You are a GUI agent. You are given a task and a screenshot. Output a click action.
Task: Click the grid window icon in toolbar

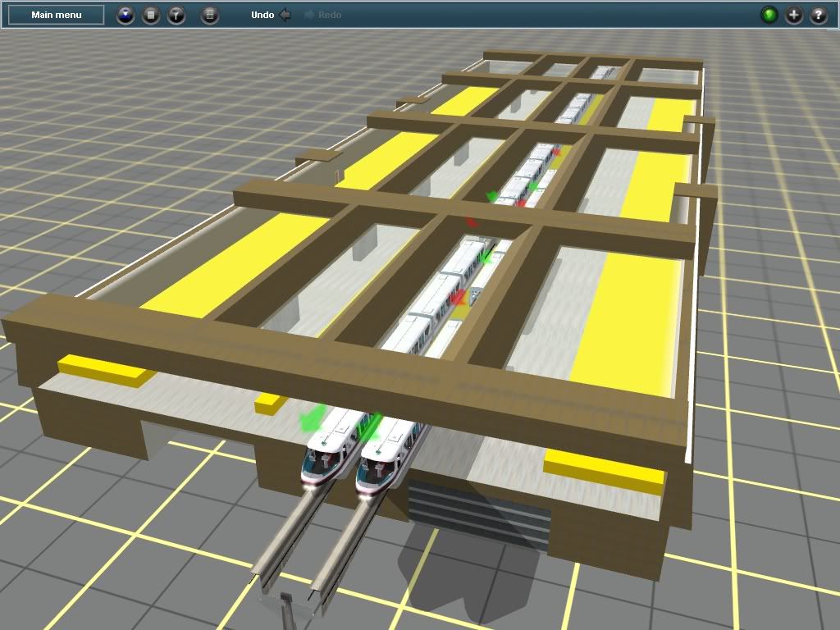[x=210, y=15]
